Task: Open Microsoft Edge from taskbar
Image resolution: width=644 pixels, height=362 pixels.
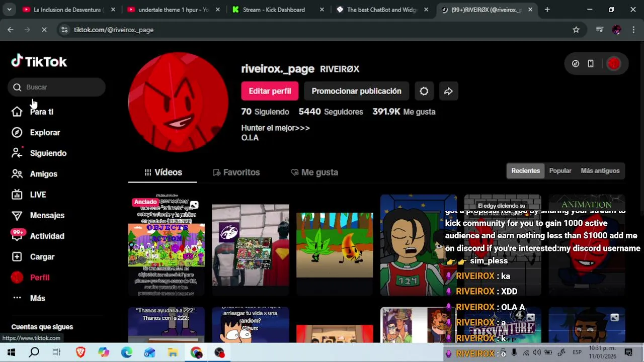Action: click(x=126, y=352)
